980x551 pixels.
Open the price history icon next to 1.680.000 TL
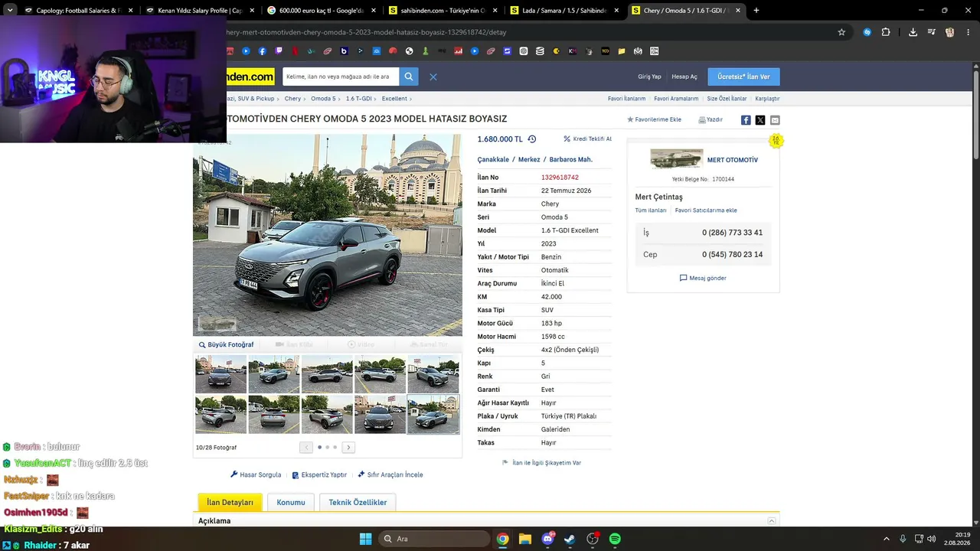pyautogui.click(x=531, y=139)
